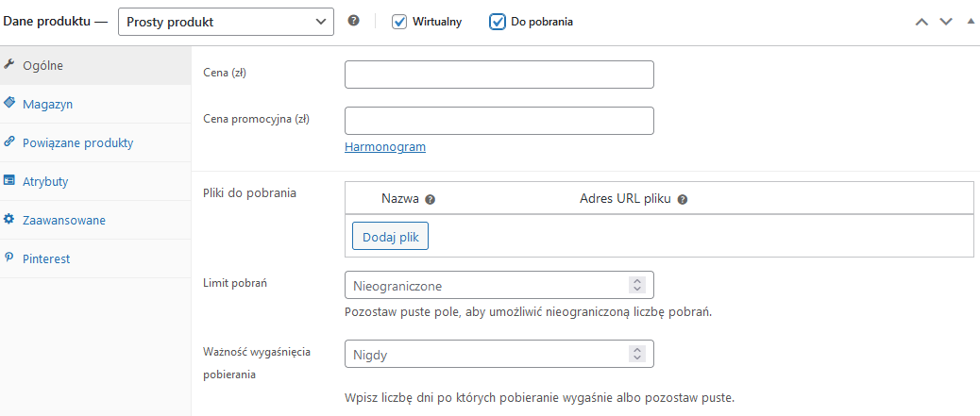Click hint text 'Pozostaw puste pole'
The image size is (980, 416).
point(528,311)
